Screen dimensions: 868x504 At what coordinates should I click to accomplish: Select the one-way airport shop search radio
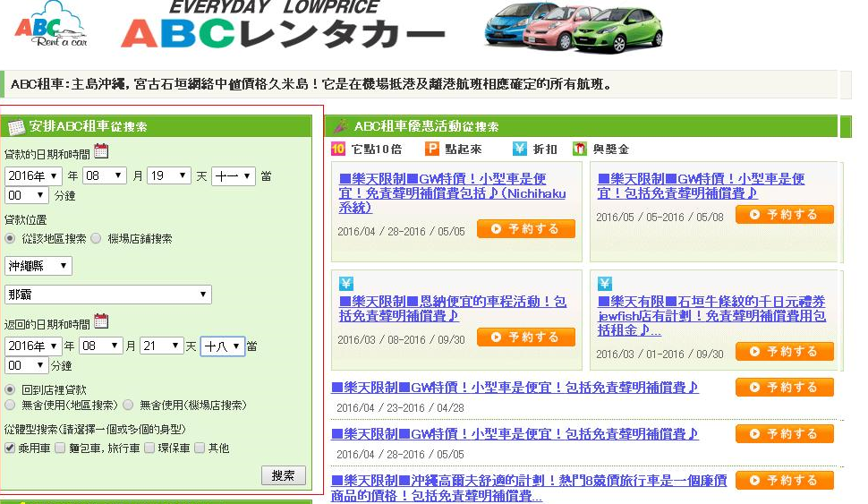point(128,405)
